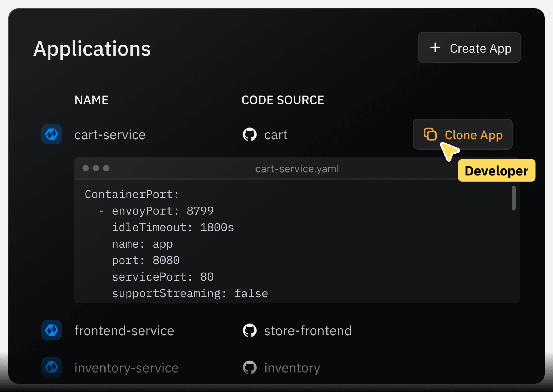The height and width of the screenshot is (392, 553).
Task: Click GitHub icon beside inventory
Action: tap(249, 367)
